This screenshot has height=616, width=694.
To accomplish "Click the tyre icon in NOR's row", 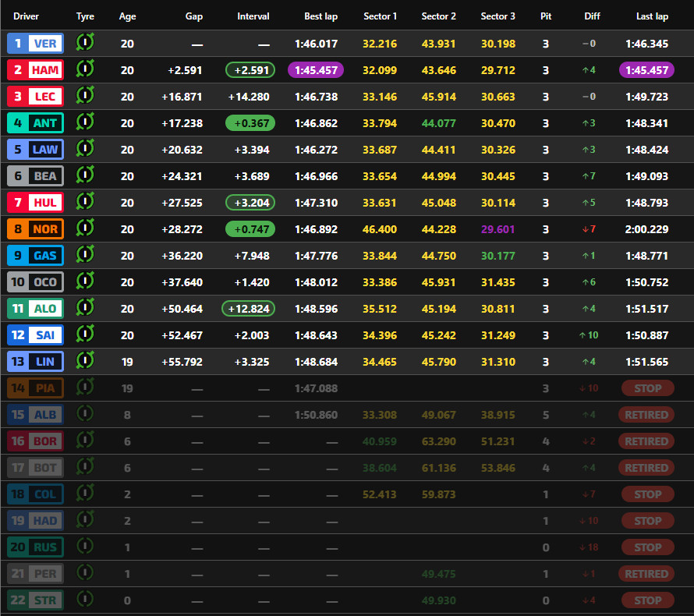I will (x=85, y=228).
